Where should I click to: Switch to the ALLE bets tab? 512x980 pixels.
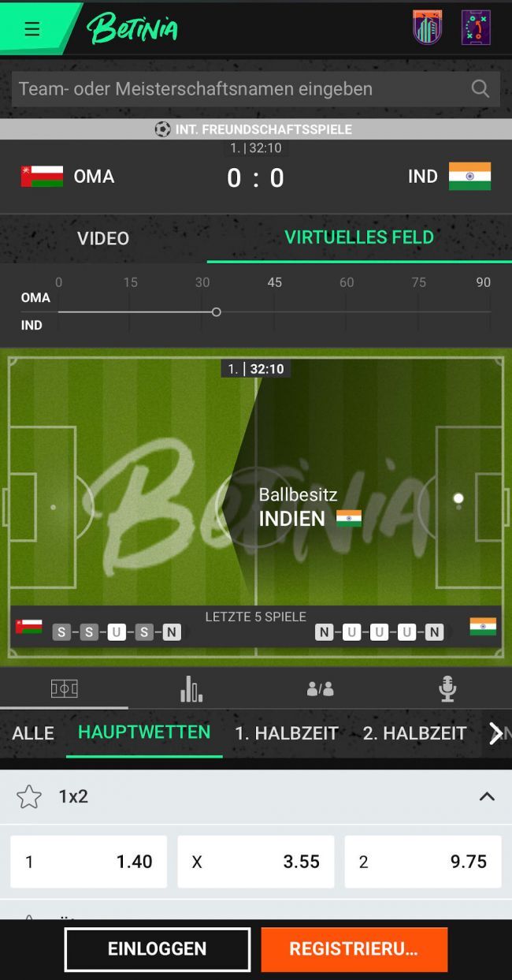33,733
